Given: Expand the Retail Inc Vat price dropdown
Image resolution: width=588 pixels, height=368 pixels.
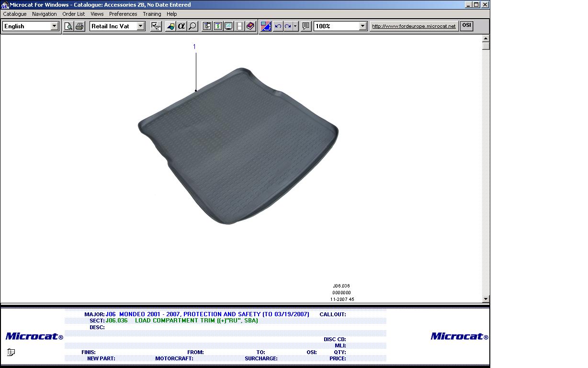Looking at the screenshot, I should (141, 26).
